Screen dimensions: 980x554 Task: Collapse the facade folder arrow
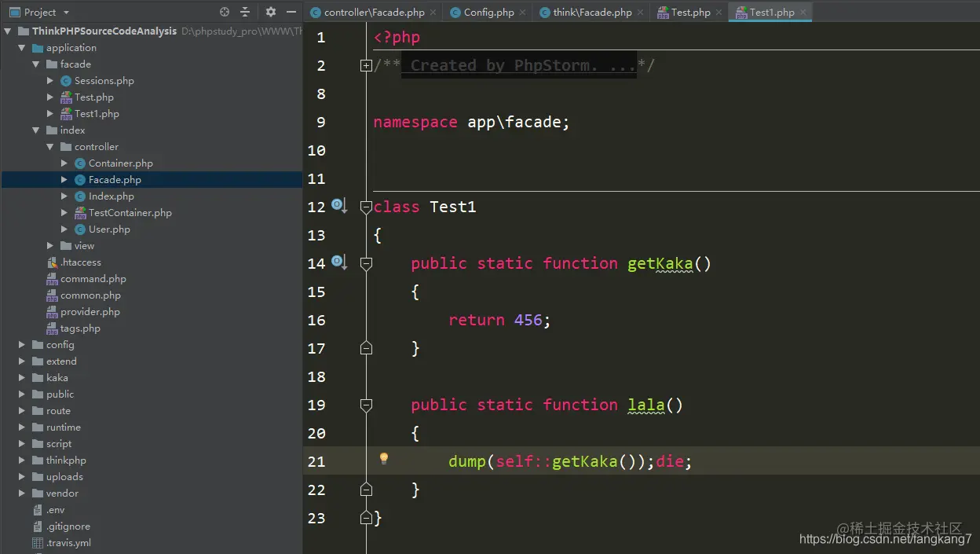pyautogui.click(x=36, y=64)
